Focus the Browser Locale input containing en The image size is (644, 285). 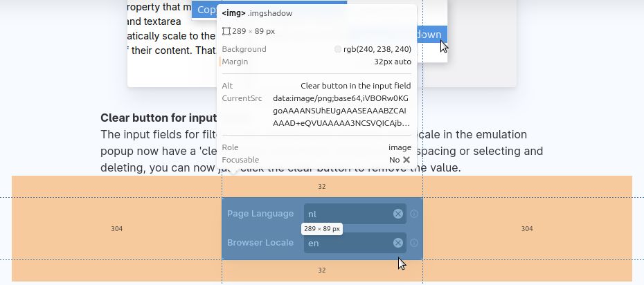355,243
